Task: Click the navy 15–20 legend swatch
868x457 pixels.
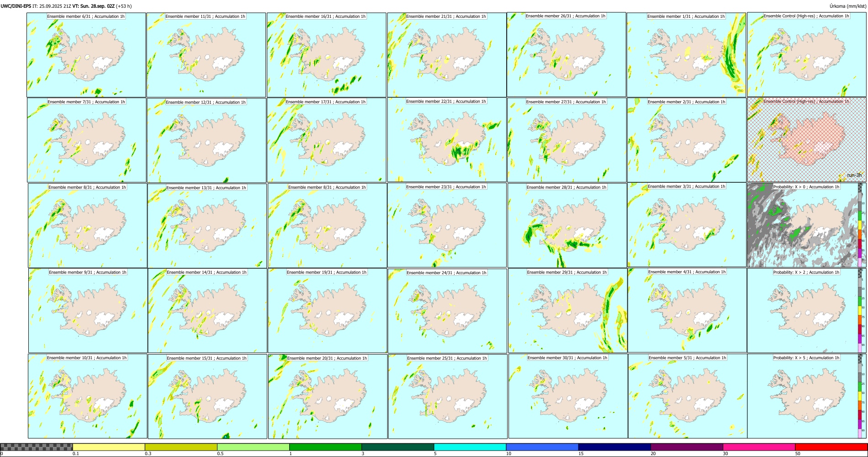Action: (614, 447)
